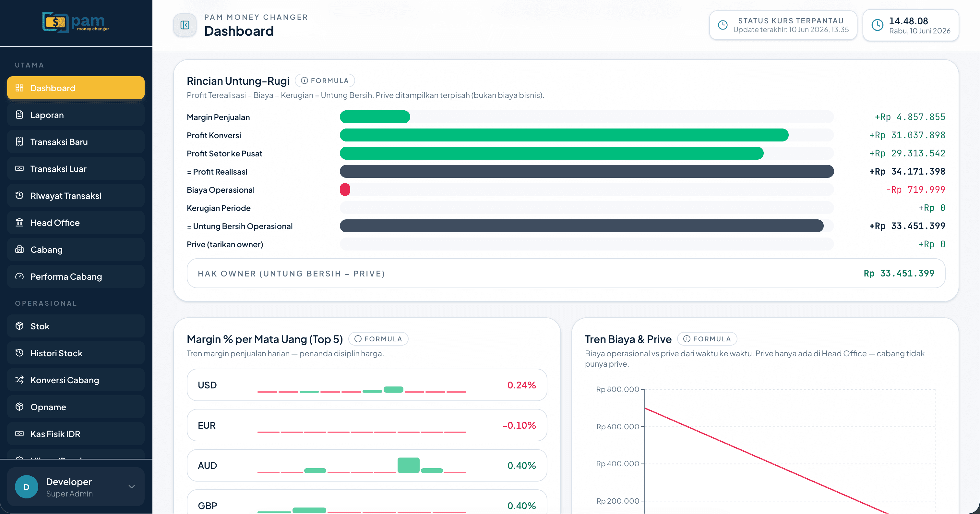The height and width of the screenshot is (514, 980).
Task: Click the Konversi Cabang shuffle icon
Action: (19, 380)
